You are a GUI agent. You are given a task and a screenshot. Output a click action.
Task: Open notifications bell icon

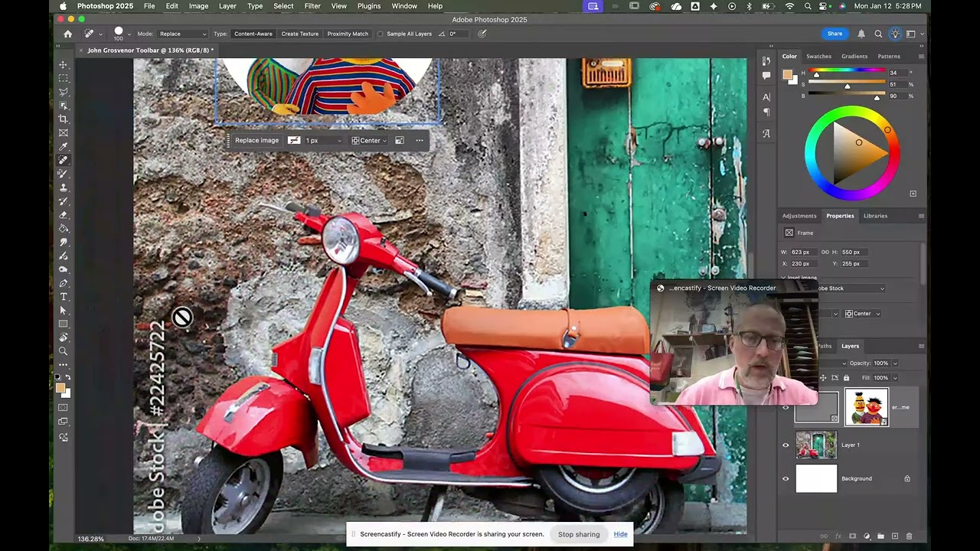click(861, 34)
